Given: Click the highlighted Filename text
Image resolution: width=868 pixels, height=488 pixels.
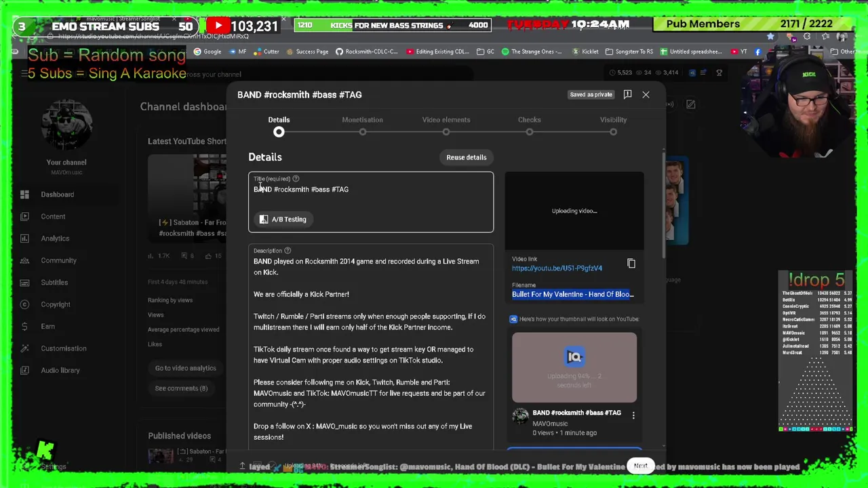Looking at the screenshot, I should (573, 294).
